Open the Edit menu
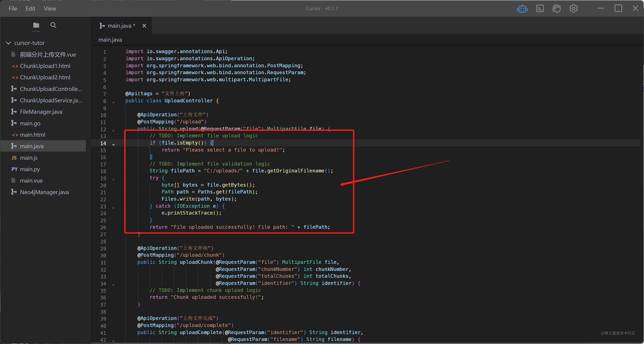This screenshot has width=644, height=344. [x=30, y=9]
